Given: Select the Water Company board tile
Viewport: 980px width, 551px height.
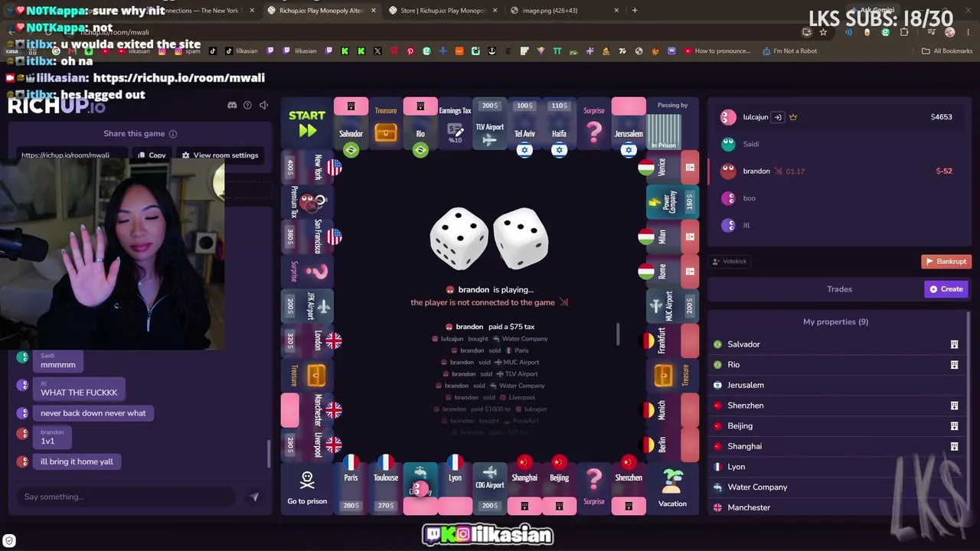Looking at the screenshot, I should coord(420,488).
